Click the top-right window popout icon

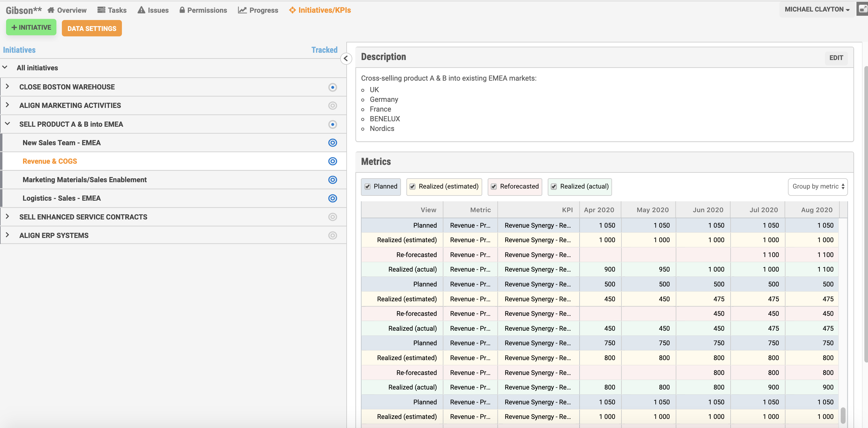[x=862, y=9]
